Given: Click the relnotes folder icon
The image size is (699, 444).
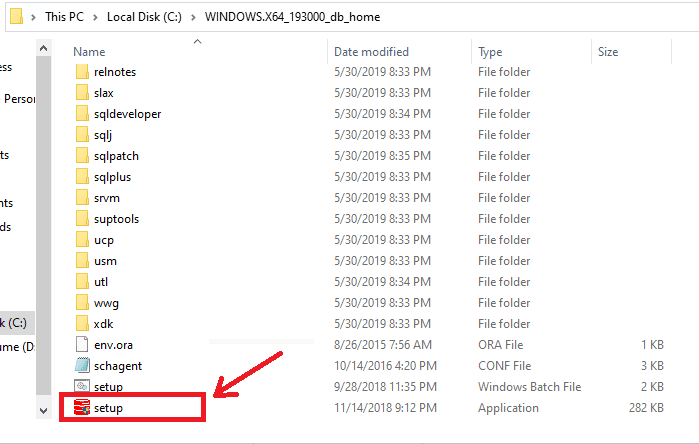Looking at the screenshot, I should [82, 72].
